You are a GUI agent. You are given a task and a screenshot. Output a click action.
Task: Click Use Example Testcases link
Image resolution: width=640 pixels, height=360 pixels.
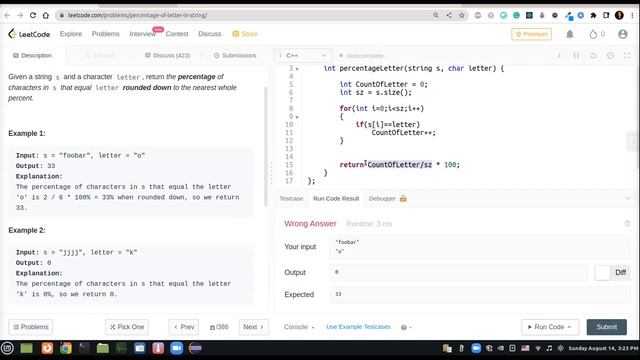[x=358, y=327]
